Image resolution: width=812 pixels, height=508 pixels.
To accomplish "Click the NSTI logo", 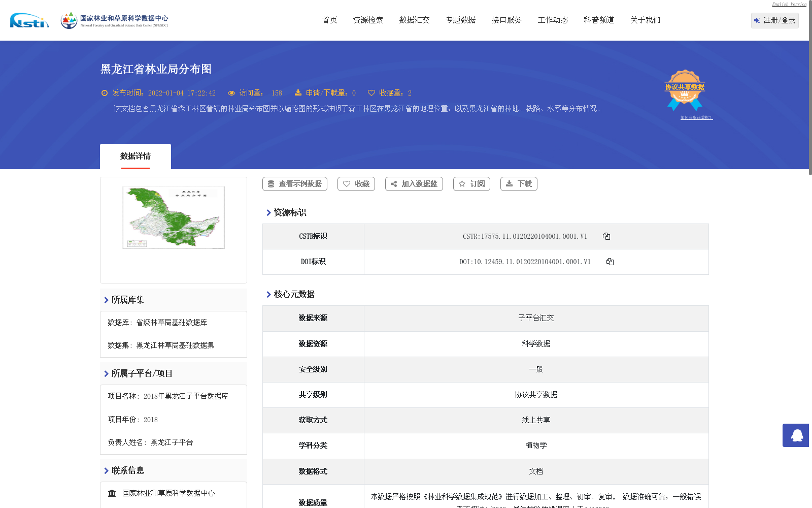I will click(29, 20).
